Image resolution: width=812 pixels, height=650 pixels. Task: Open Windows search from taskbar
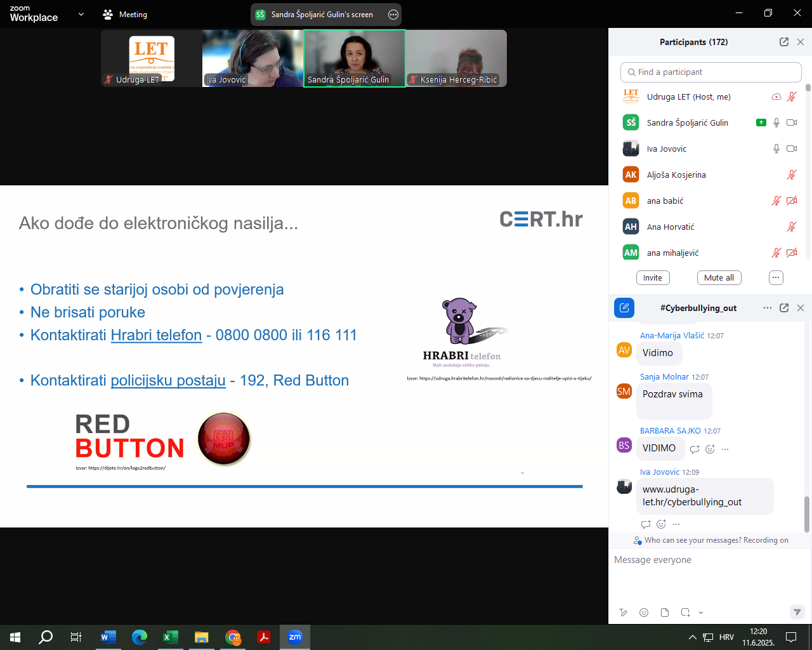pyautogui.click(x=46, y=637)
